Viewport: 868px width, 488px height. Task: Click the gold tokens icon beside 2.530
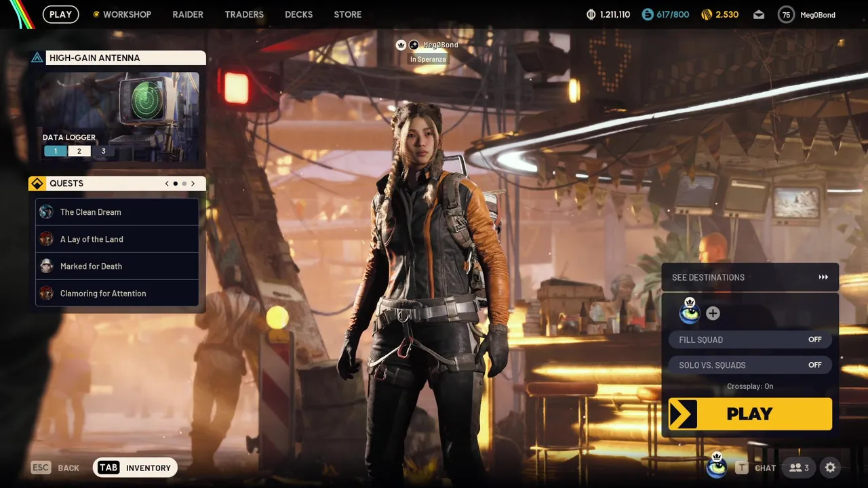tap(705, 14)
